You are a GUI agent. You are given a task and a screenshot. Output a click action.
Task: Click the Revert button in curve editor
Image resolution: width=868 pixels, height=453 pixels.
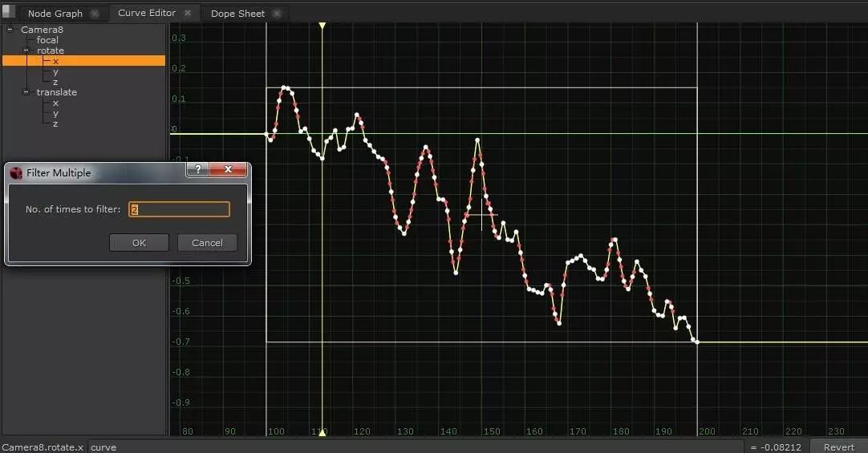click(x=838, y=447)
